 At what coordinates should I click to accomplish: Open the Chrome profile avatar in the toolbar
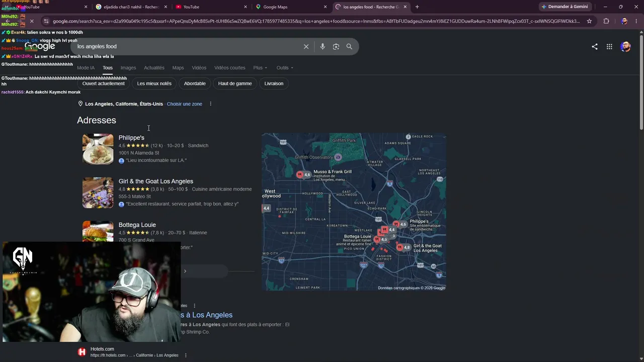(x=624, y=21)
